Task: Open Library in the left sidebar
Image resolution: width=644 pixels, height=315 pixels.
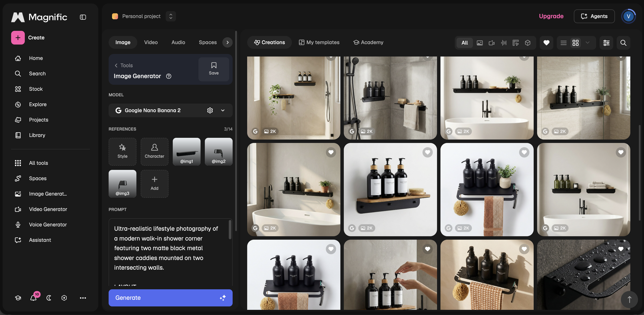Action: [x=30, y=135]
